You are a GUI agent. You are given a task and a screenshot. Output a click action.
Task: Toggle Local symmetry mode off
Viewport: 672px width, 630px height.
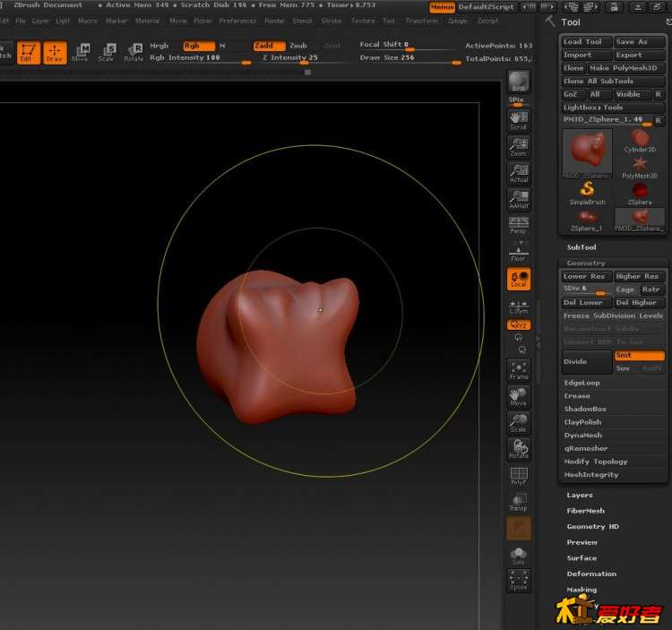pyautogui.click(x=518, y=279)
